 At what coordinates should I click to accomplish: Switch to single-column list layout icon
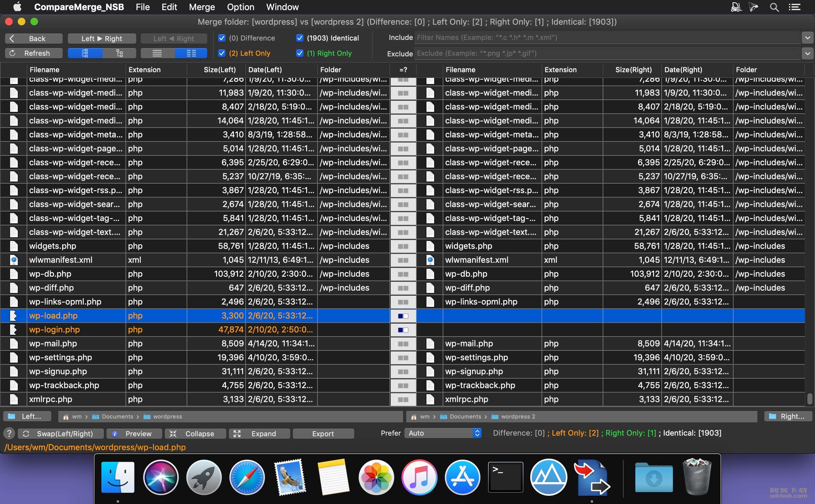(x=157, y=53)
